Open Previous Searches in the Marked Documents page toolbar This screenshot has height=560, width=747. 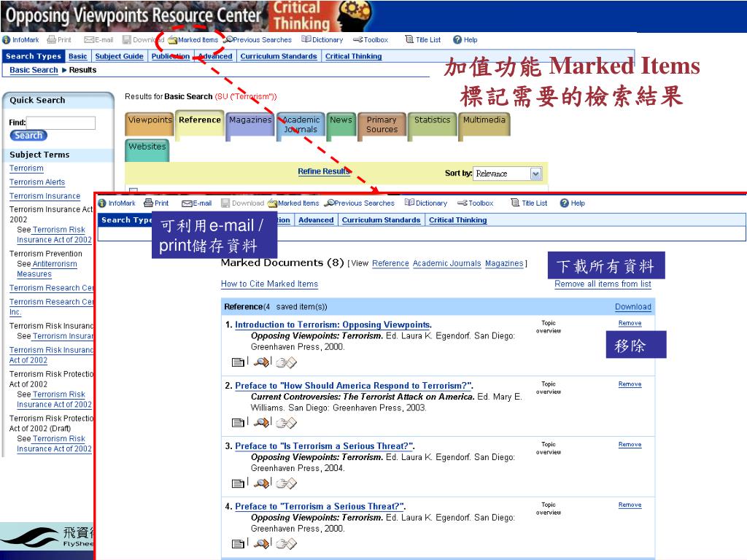[x=360, y=203]
